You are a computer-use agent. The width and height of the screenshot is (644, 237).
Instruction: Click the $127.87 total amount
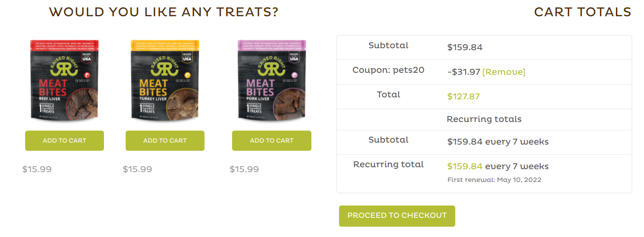[463, 97]
